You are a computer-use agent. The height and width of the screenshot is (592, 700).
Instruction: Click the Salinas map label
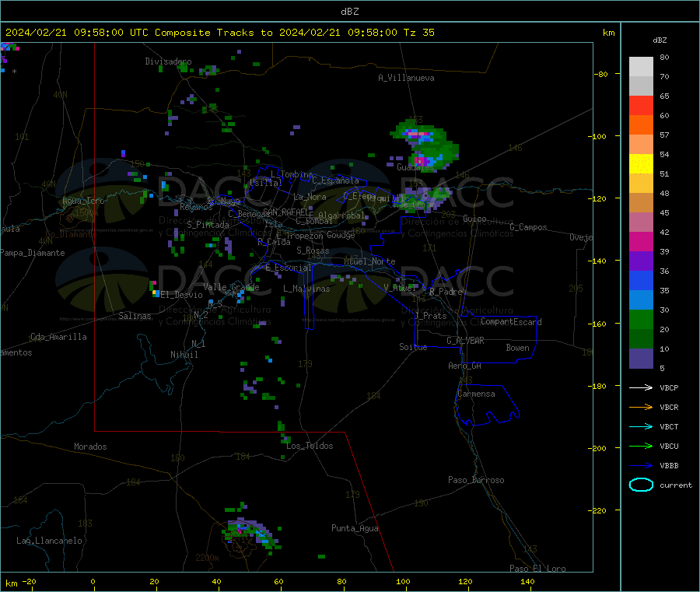pos(135,316)
